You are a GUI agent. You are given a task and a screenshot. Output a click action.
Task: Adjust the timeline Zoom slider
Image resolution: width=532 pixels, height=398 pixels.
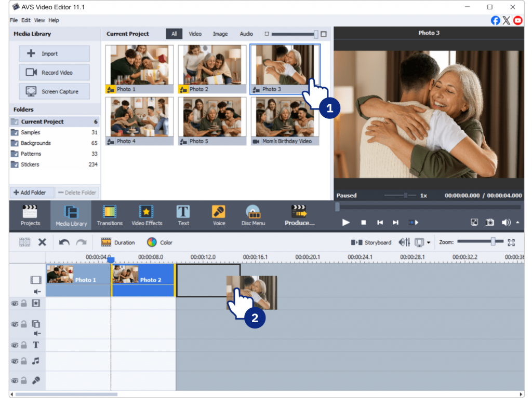493,242
